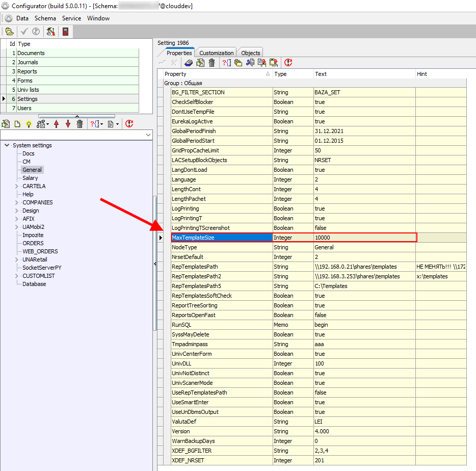Screen dimensions: 476x471
Task: Select the Salary tree item
Action: click(x=30, y=178)
